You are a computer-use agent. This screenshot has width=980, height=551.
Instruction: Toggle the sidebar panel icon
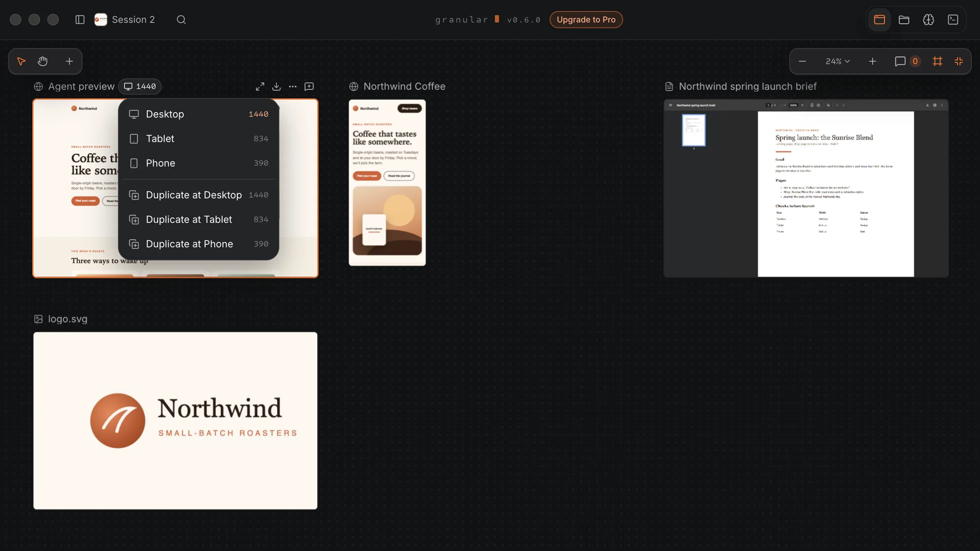coord(80,20)
